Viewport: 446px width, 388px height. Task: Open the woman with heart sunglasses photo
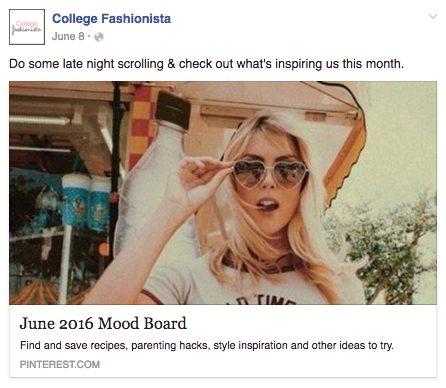[x=223, y=193]
